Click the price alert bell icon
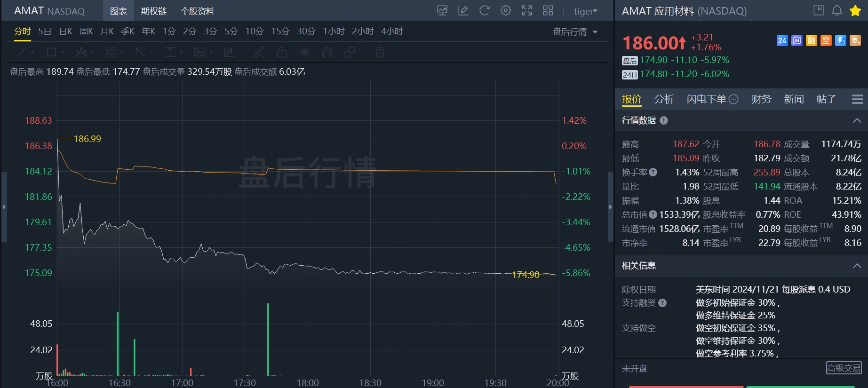Screen dimensions: 868x388 click(x=837, y=11)
